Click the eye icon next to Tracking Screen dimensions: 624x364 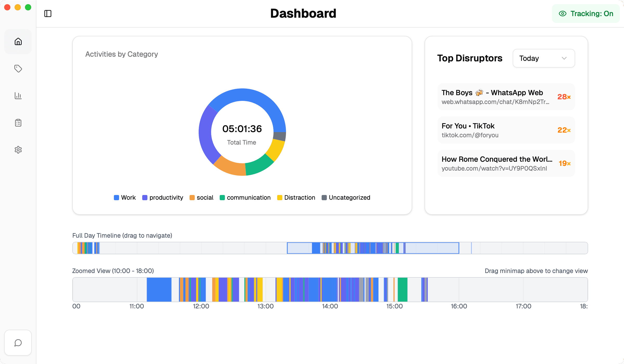coord(562,14)
